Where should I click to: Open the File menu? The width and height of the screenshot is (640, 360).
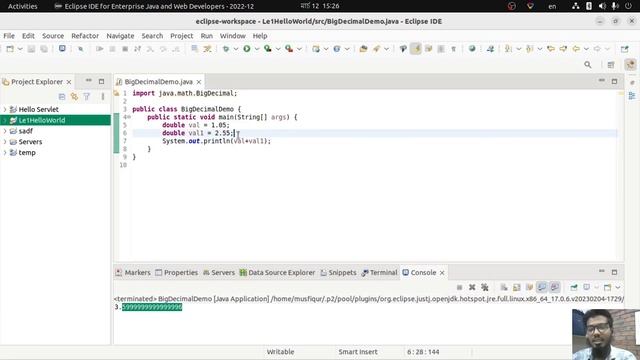click(9, 36)
